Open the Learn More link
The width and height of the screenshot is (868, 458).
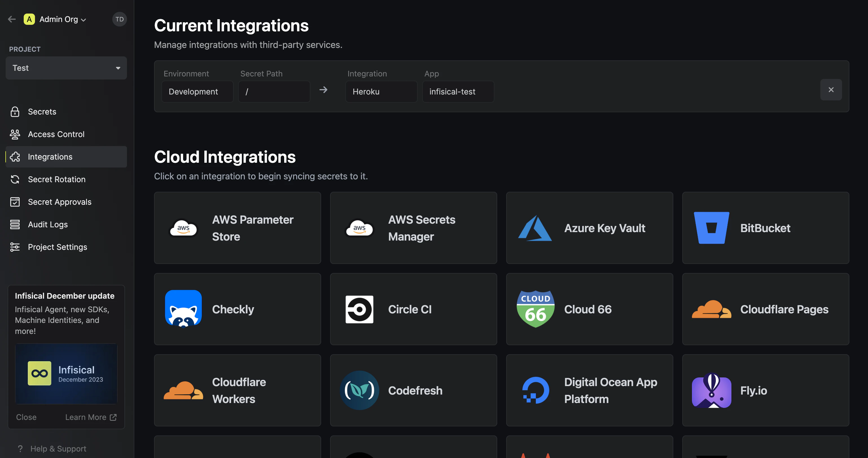pyautogui.click(x=86, y=417)
